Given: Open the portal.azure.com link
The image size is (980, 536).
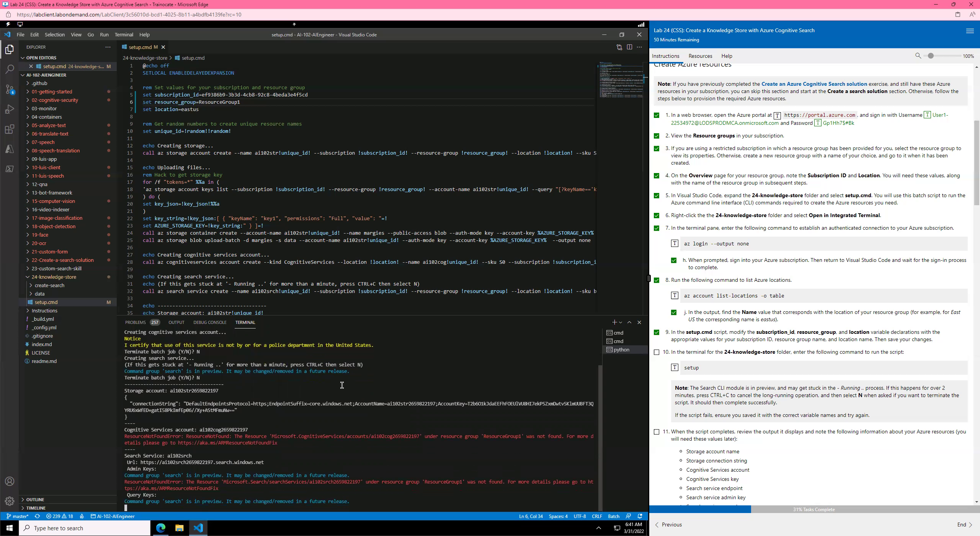Looking at the screenshot, I should pos(818,115).
